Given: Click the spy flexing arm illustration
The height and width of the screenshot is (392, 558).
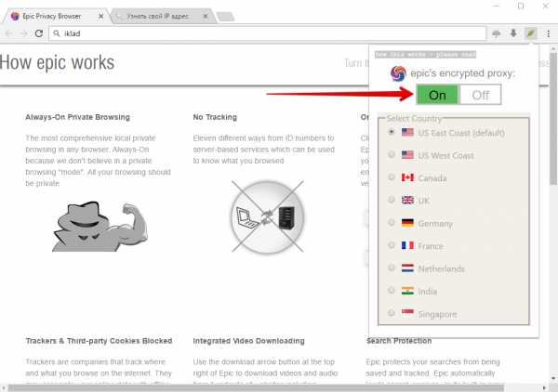Looking at the screenshot, I should (100, 227).
